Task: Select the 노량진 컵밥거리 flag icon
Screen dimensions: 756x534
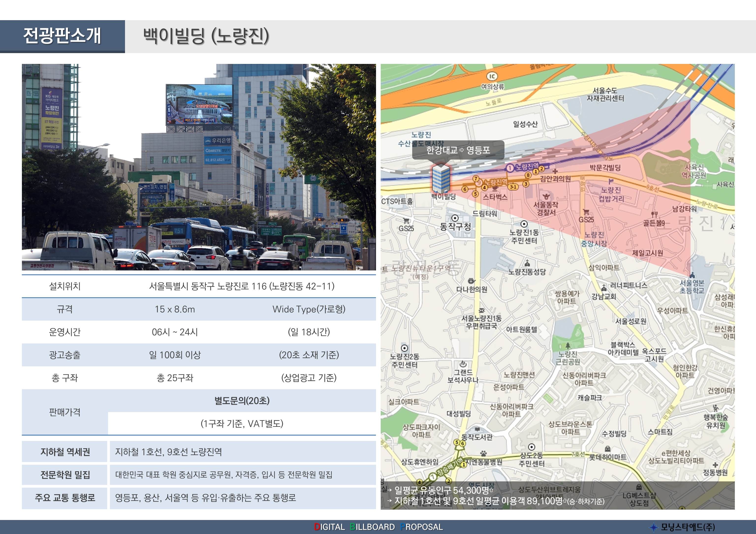Action: click(611, 181)
